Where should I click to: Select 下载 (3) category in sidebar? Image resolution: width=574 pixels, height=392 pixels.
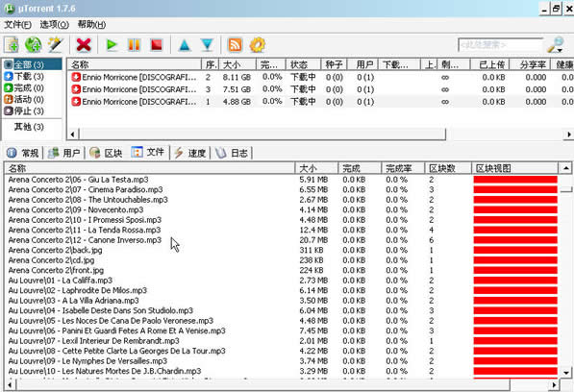click(24, 77)
